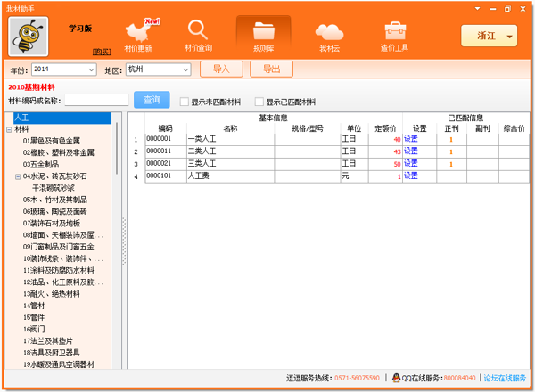This screenshot has width=535, height=392.
Task: Click the QQ penguin icon in status bar
Action: click(x=396, y=379)
